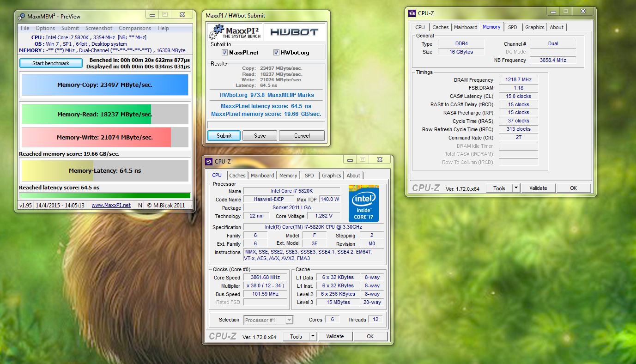Toggle the HWbot.org submit checkbox
The height and width of the screenshot is (364, 636).
(277, 53)
